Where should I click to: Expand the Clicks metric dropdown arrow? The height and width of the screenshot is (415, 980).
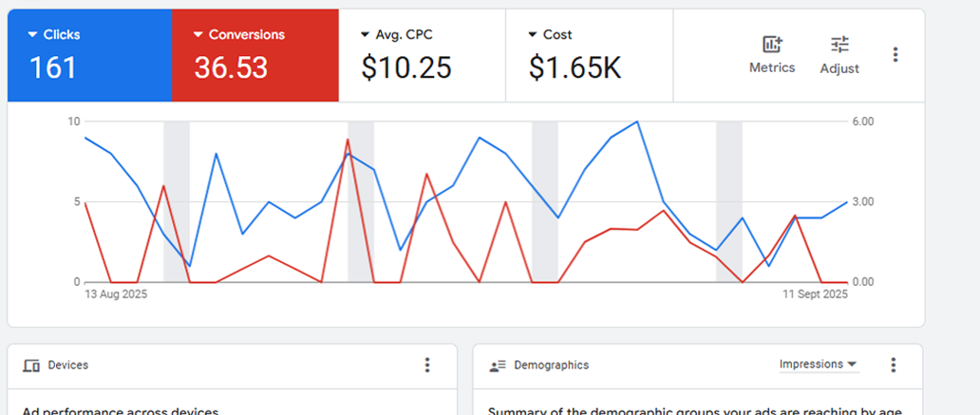pos(32,35)
